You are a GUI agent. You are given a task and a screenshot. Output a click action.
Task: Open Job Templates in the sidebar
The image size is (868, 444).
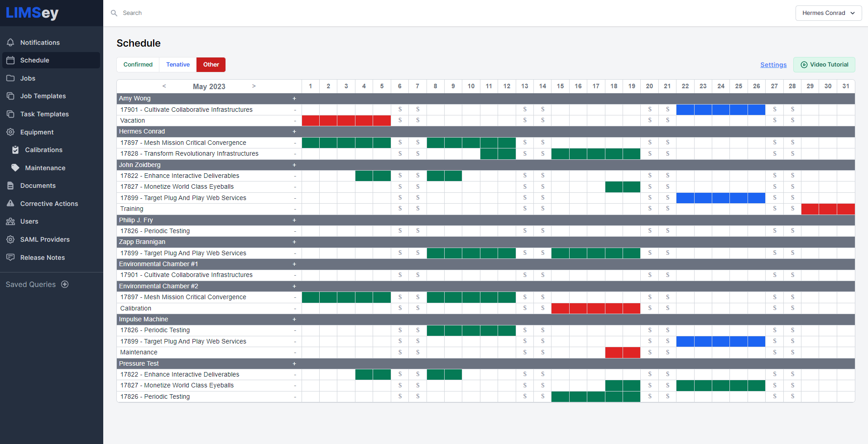43,96
